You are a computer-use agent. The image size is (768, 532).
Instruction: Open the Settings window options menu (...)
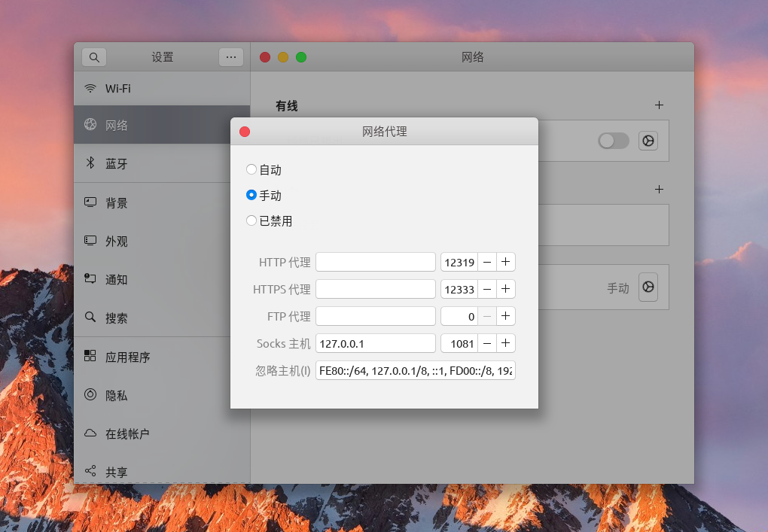pyautogui.click(x=231, y=56)
